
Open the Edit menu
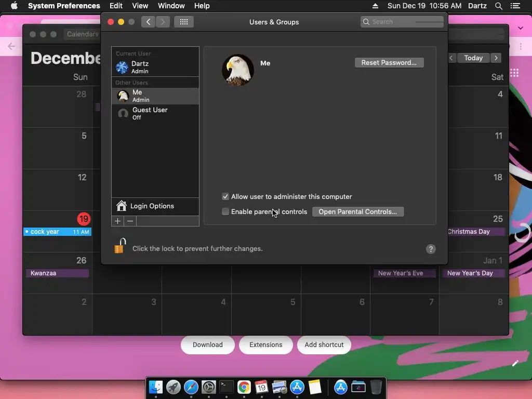point(116,6)
